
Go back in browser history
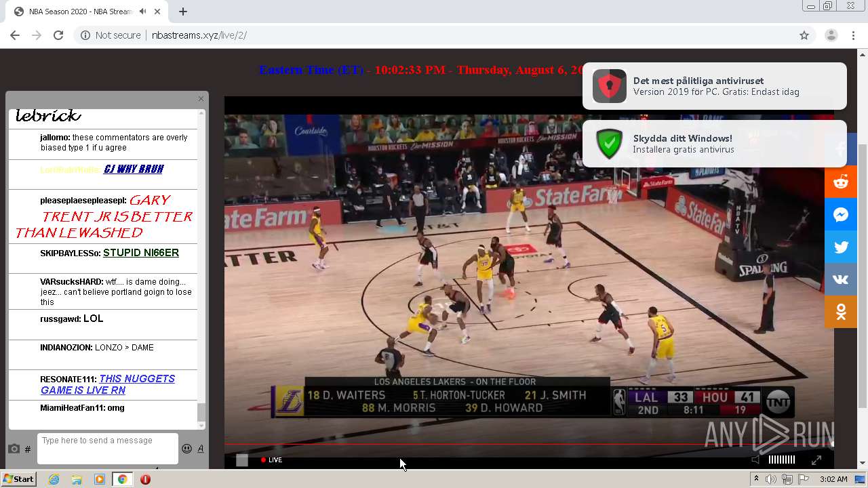point(15,35)
